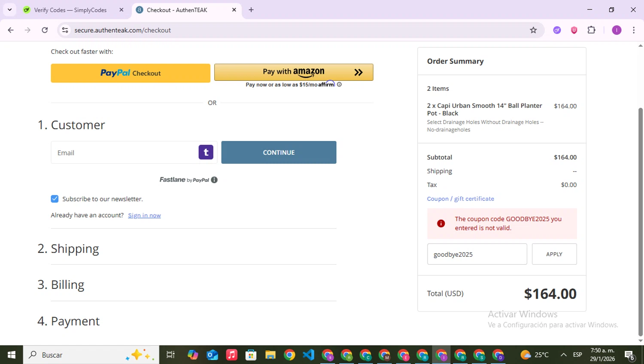
Task: Click the Buscar taskbar search box
Action: click(x=91, y=355)
